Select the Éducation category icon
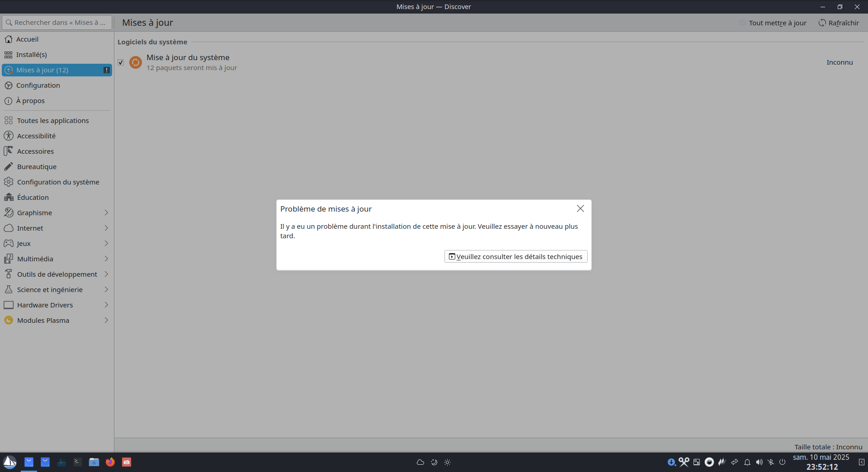Viewport: 868px width, 472px height. pos(9,198)
